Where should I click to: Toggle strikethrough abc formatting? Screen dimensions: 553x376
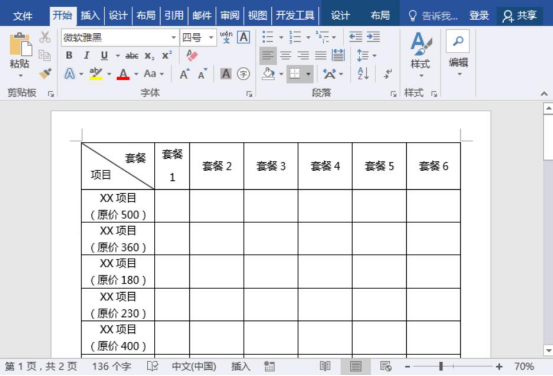[x=132, y=56]
